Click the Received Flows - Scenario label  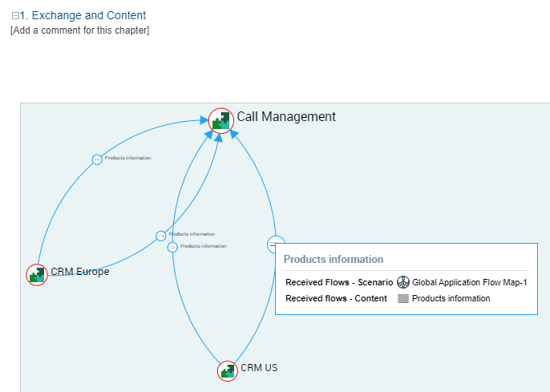point(339,282)
